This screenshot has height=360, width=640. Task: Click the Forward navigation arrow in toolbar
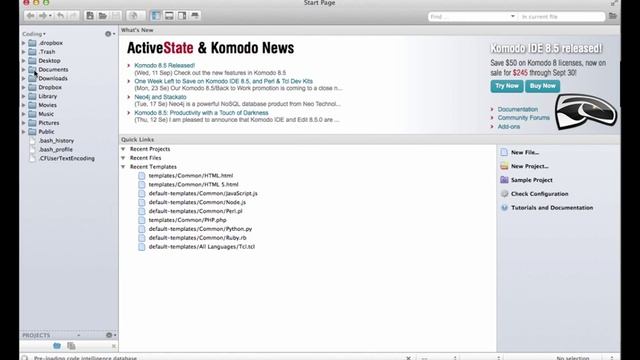pos(42,16)
